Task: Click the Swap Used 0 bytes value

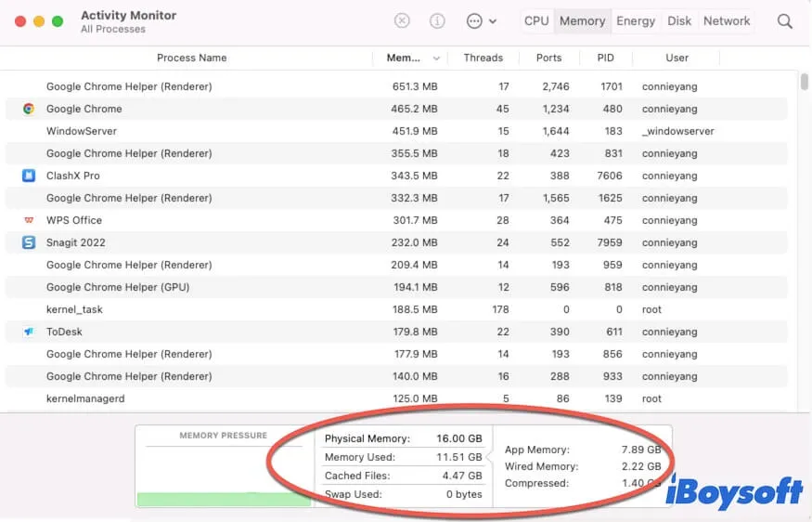Action: [x=464, y=494]
